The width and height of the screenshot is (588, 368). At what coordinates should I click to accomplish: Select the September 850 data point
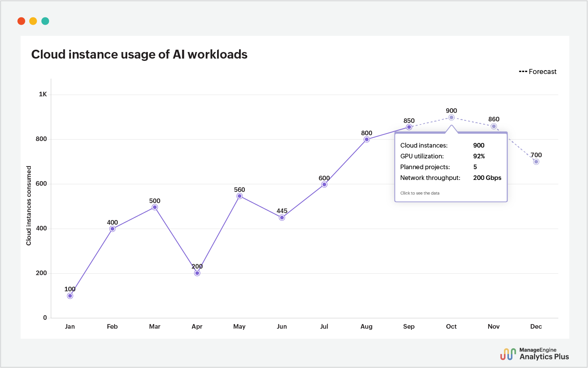click(409, 126)
